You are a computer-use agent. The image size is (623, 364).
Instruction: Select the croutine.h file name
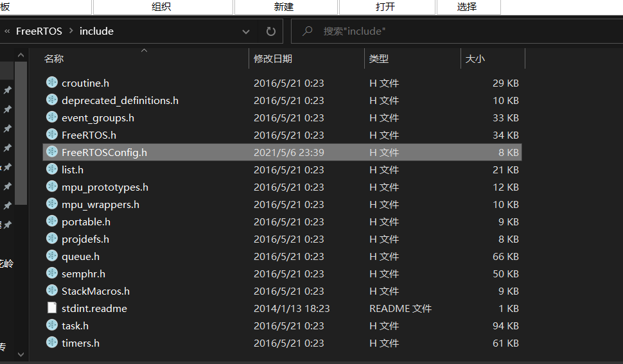(85, 83)
